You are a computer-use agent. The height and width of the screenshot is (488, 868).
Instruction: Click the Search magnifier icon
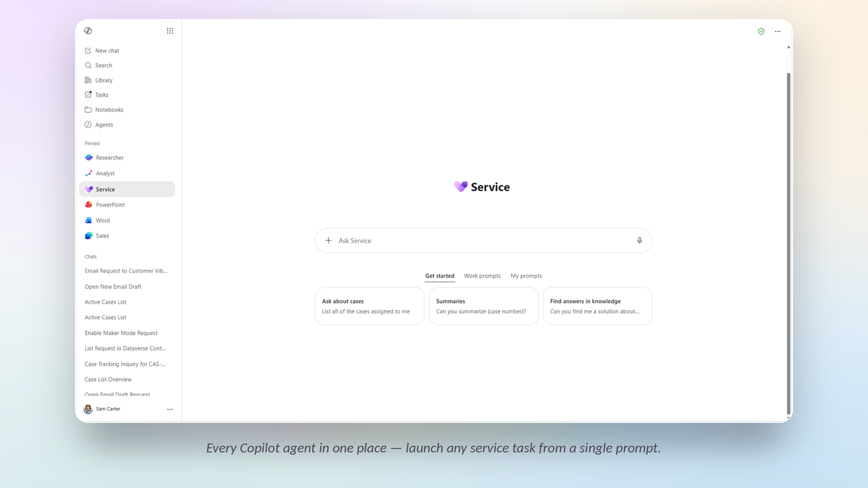[88, 65]
